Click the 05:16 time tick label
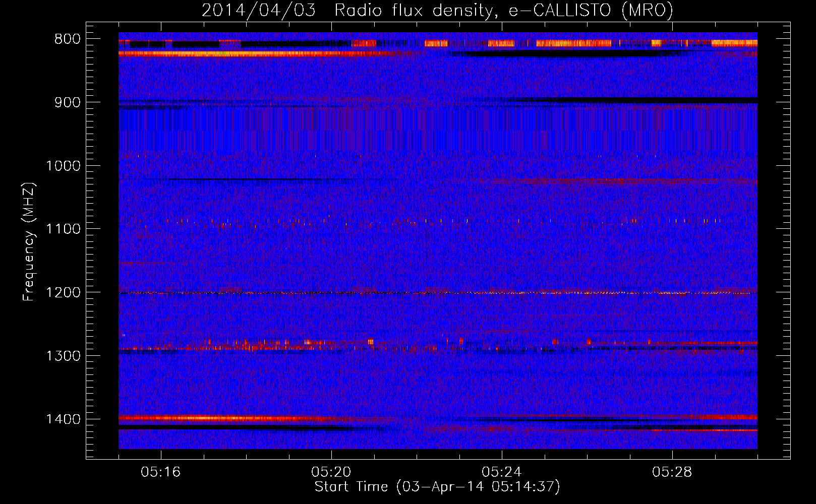The image size is (816, 504). pos(161,472)
